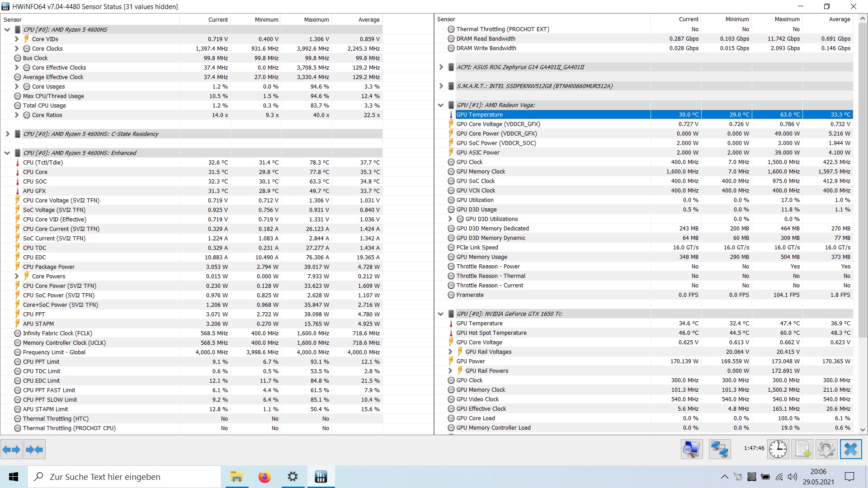Click the right panel scrollbar down arrow

863,430
